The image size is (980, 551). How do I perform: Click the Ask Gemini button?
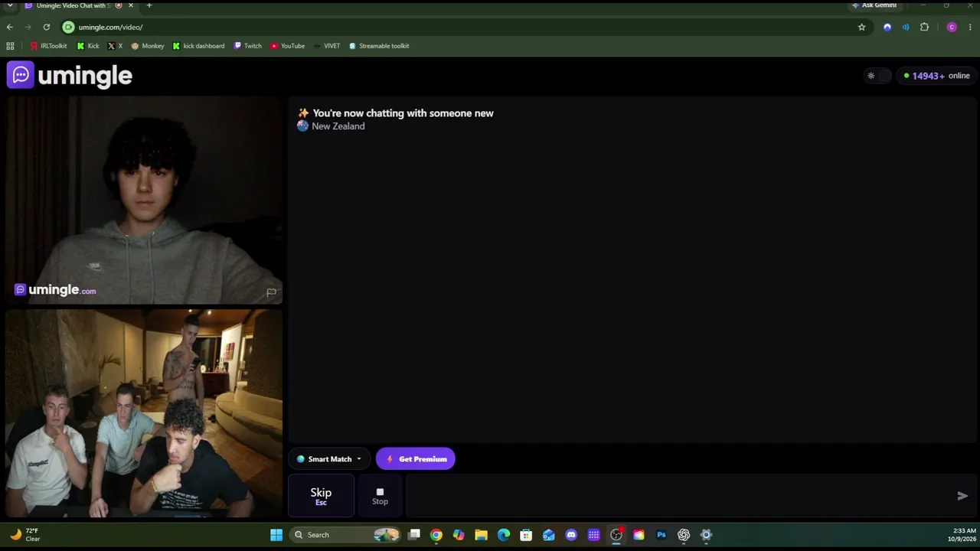click(x=874, y=5)
